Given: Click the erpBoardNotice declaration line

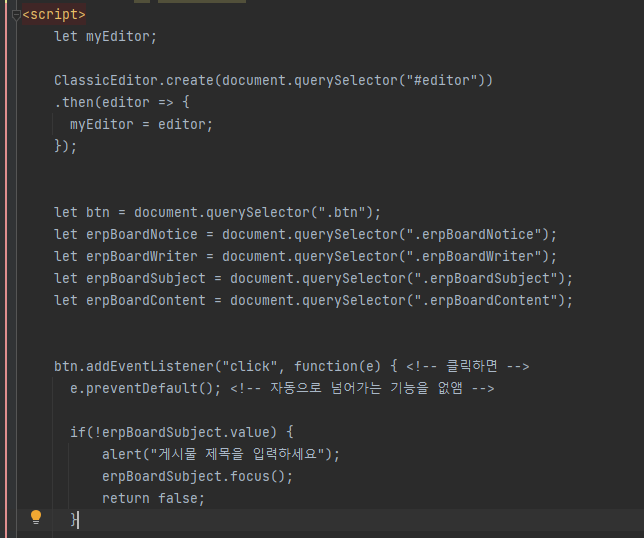Looking at the screenshot, I should click(x=305, y=235).
